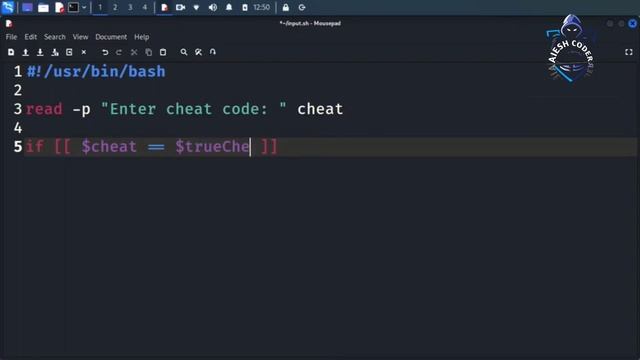Open the View menu
This screenshot has height=360, width=640.
coord(80,37)
